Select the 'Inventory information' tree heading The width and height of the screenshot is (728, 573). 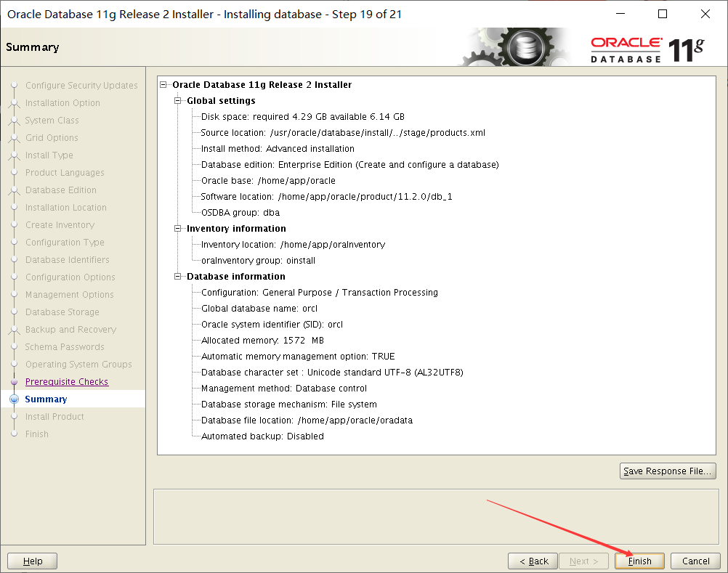pyautogui.click(x=236, y=228)
